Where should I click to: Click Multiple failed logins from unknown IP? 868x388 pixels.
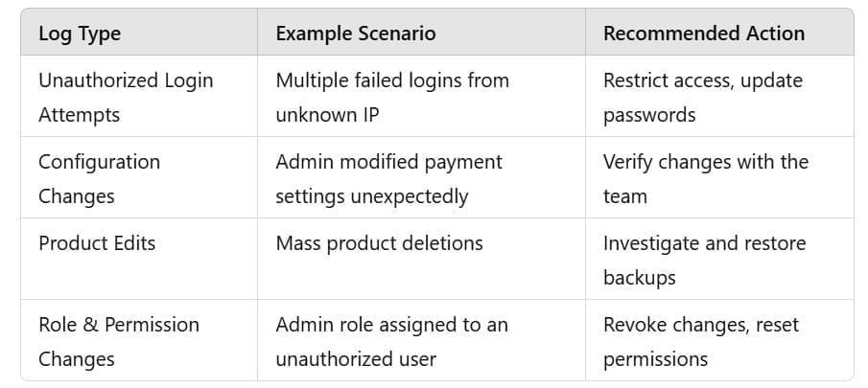[392, 98]
